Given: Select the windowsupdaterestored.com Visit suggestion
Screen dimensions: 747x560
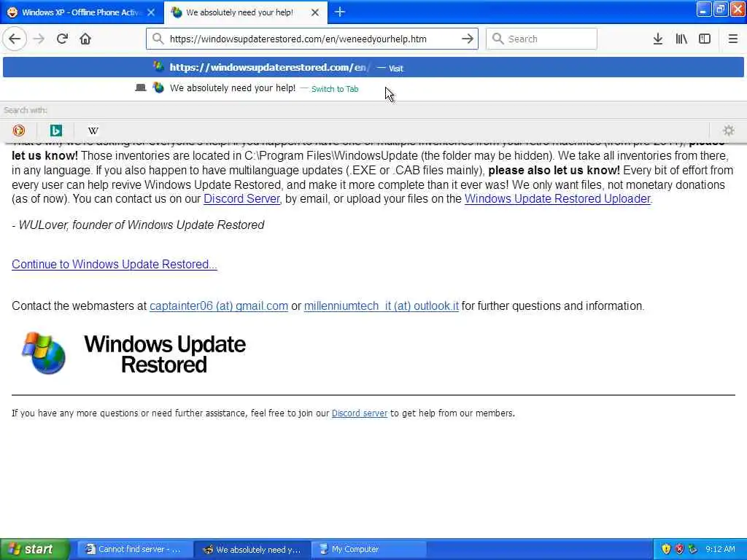Looking at the screenshot, I should tap(373, 67).
